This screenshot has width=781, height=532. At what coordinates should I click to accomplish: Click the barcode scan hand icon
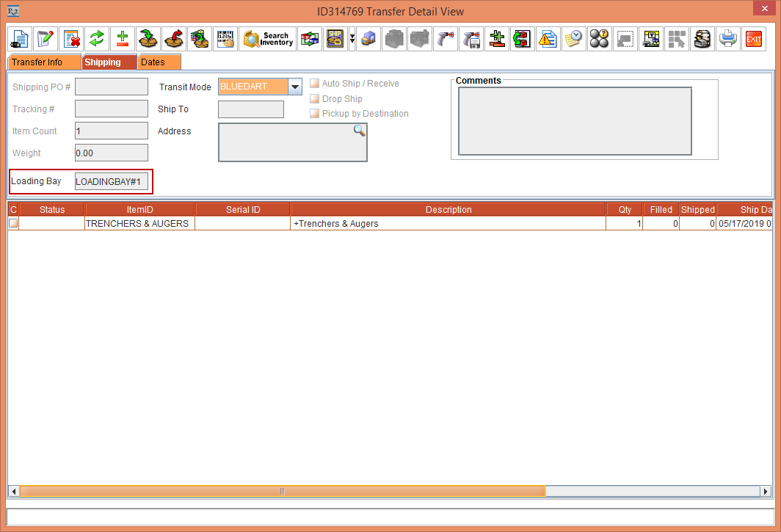225,39
